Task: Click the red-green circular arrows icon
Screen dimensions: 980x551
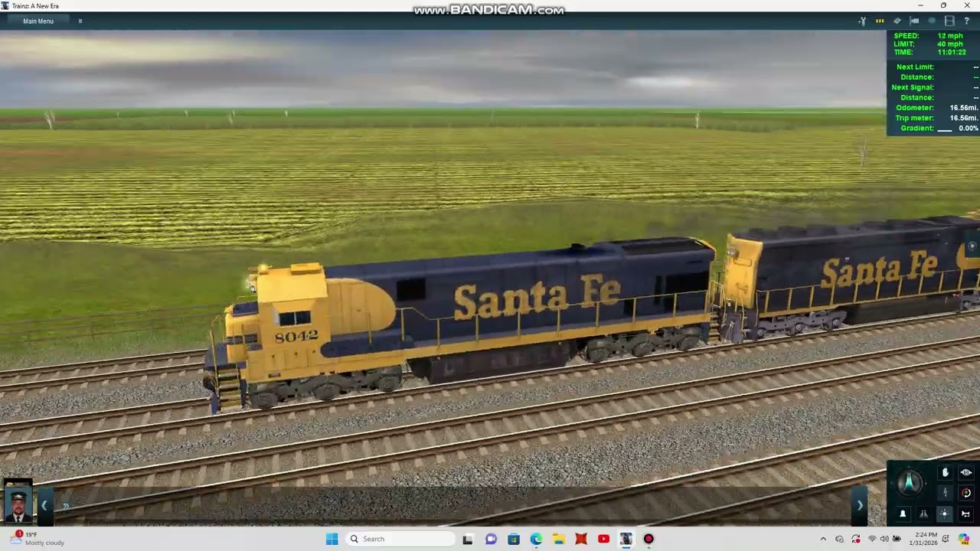Action: pos(966,493)
